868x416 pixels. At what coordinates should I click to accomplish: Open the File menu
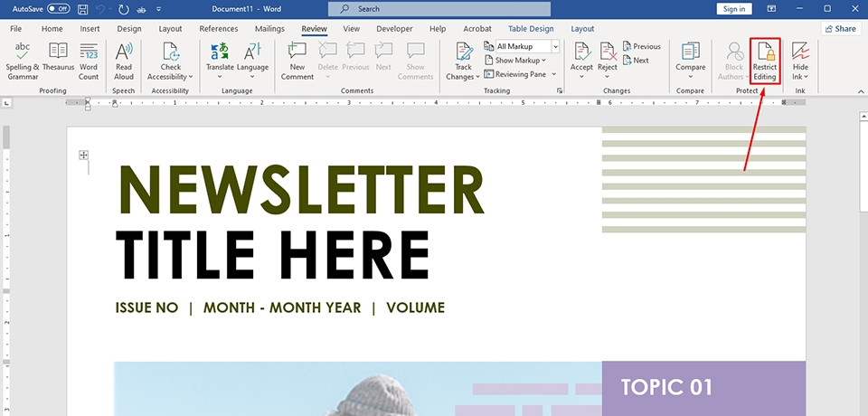(x=16, y=29)
